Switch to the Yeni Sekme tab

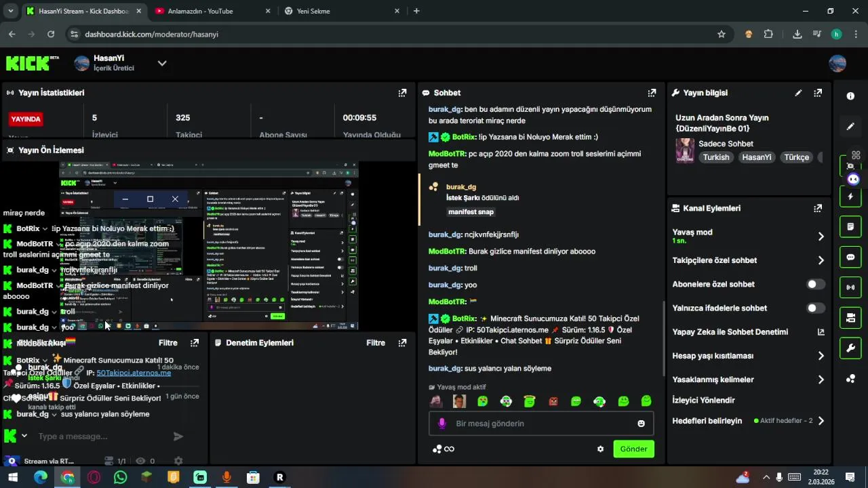coord(341,11)
